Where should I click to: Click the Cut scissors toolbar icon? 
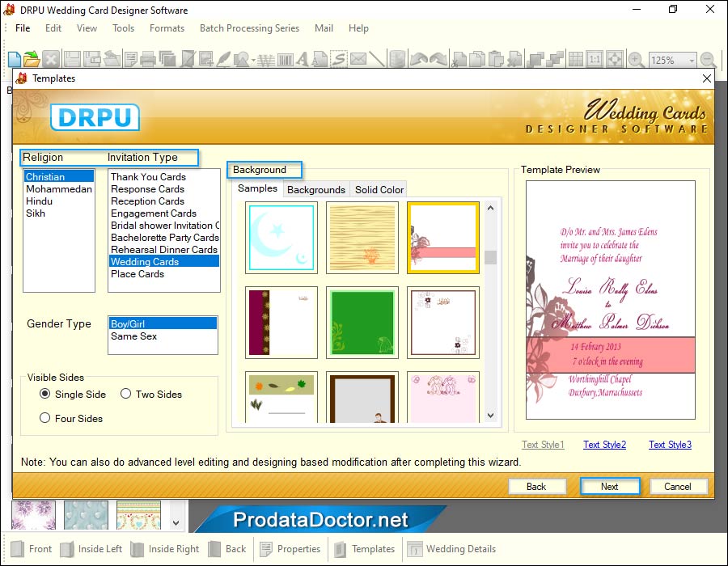pyautogui.click(x=459, y=59)
